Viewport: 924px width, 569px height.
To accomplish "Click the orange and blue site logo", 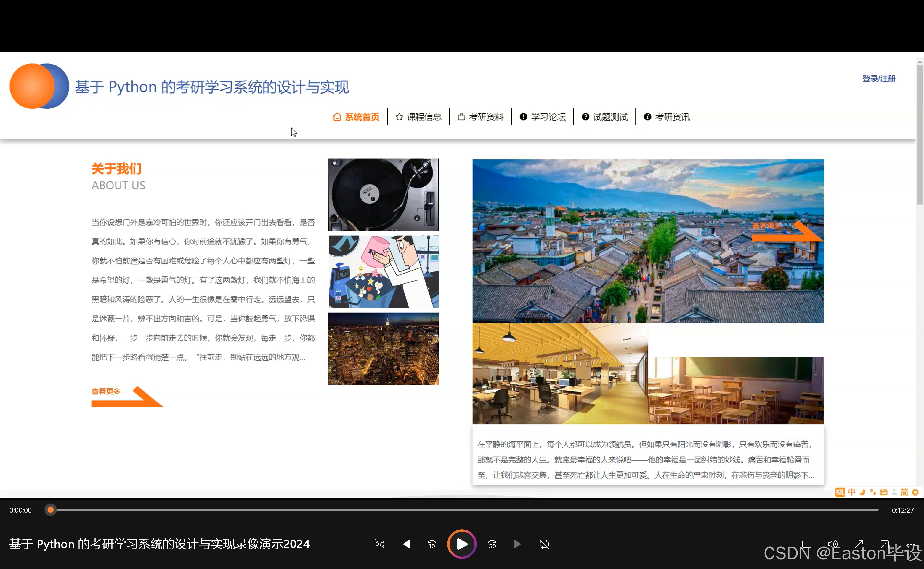I will 39,86.
